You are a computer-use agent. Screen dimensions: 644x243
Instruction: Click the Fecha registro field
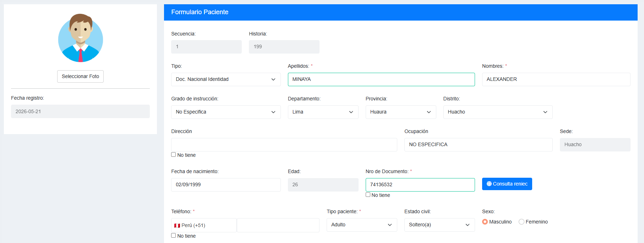coord(80,111)
